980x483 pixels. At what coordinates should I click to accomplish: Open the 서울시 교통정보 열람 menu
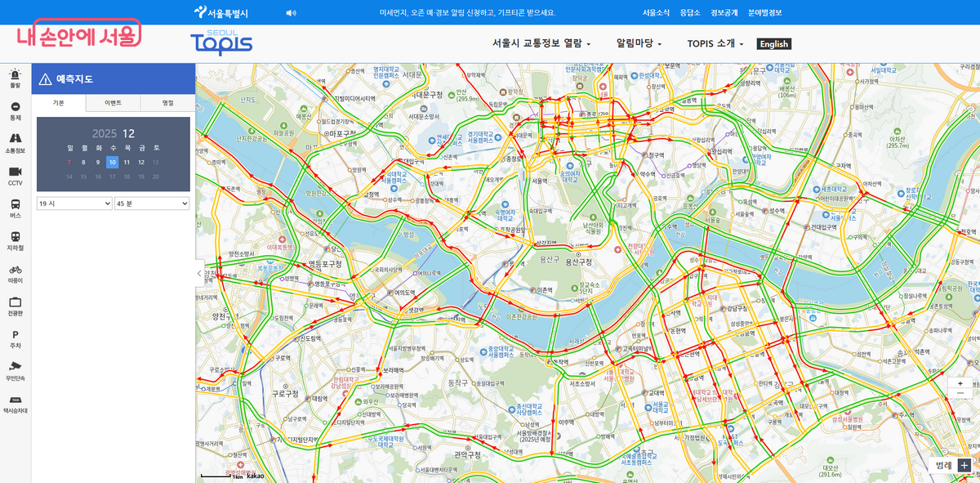pyautogui.click(x=541, y=44)
